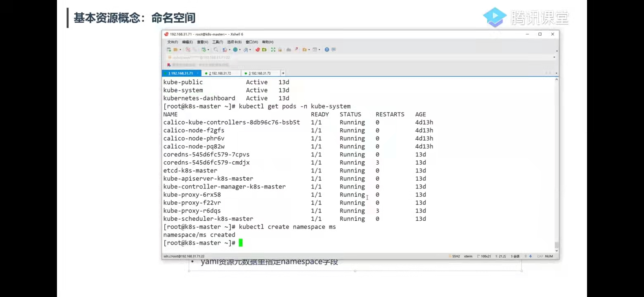Open the address bar history dropdown arrow
644x297 pixels.
pyautogui.click(x=554, y=57)
